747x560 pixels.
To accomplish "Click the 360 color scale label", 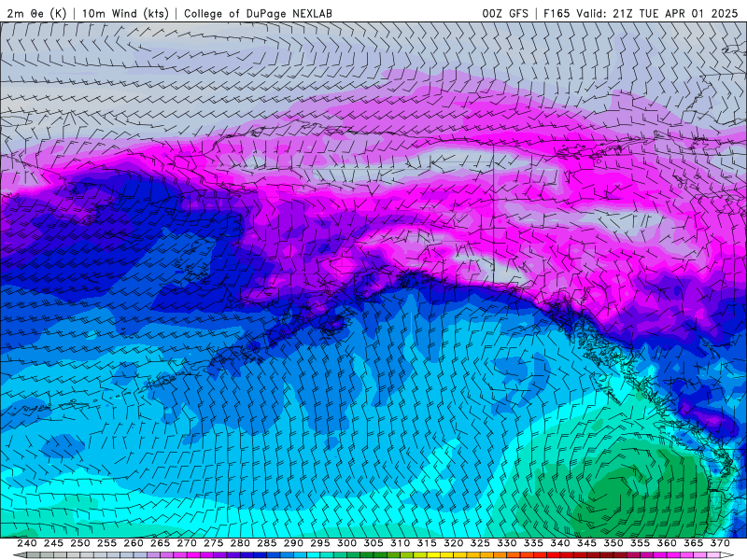I will [667, 543].
